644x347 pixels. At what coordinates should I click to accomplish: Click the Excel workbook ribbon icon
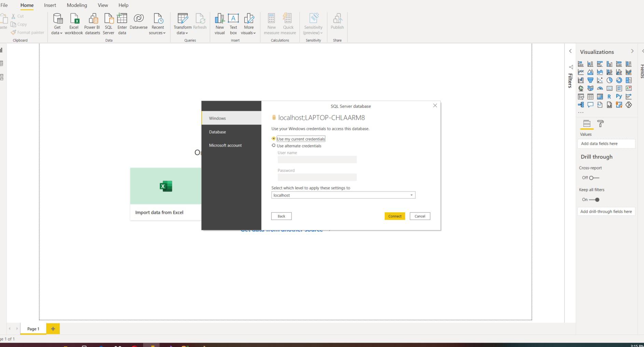pyautogui.click(x=74, y=24)
